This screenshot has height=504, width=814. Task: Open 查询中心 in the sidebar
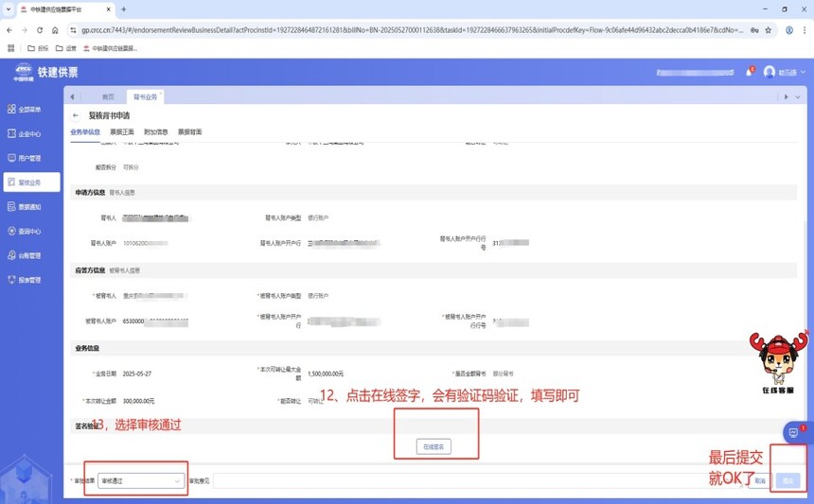point(29,232)
